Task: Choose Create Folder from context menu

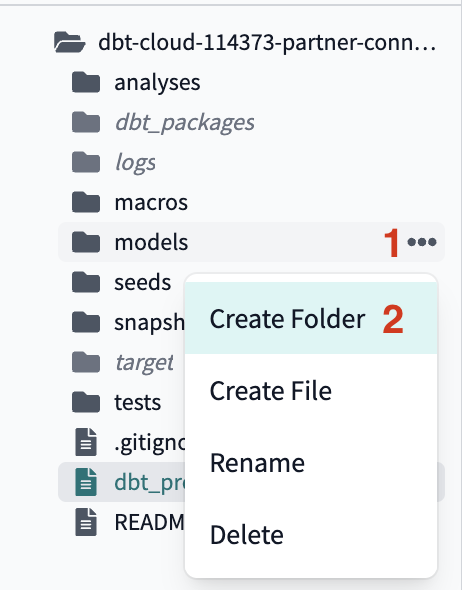Action: [x=311, y=318]
